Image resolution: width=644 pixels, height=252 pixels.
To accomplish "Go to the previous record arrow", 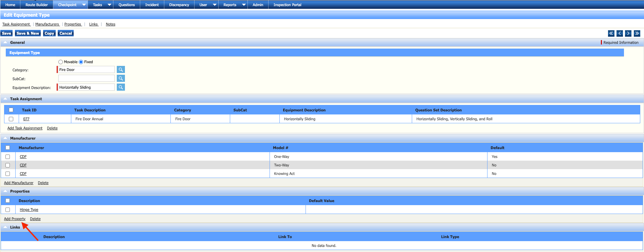I will [620, 33].
